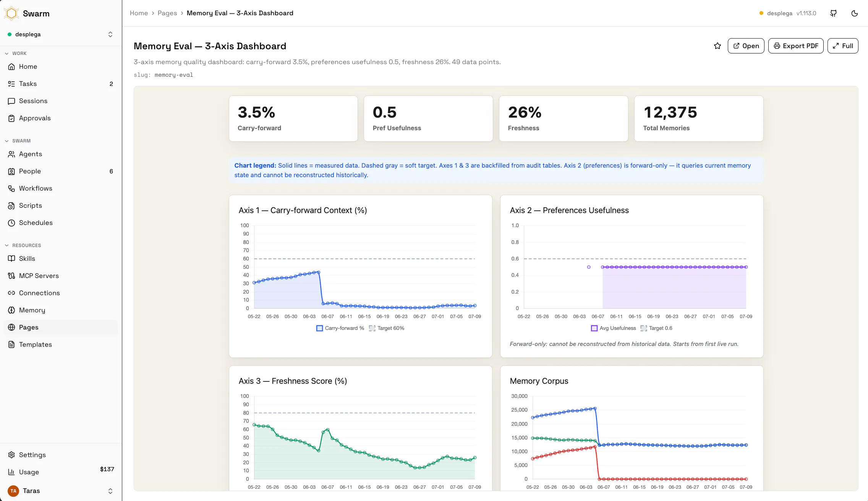Open Skills book icon
This screenshot has width=868, height=501.
(x=11, y=259)
